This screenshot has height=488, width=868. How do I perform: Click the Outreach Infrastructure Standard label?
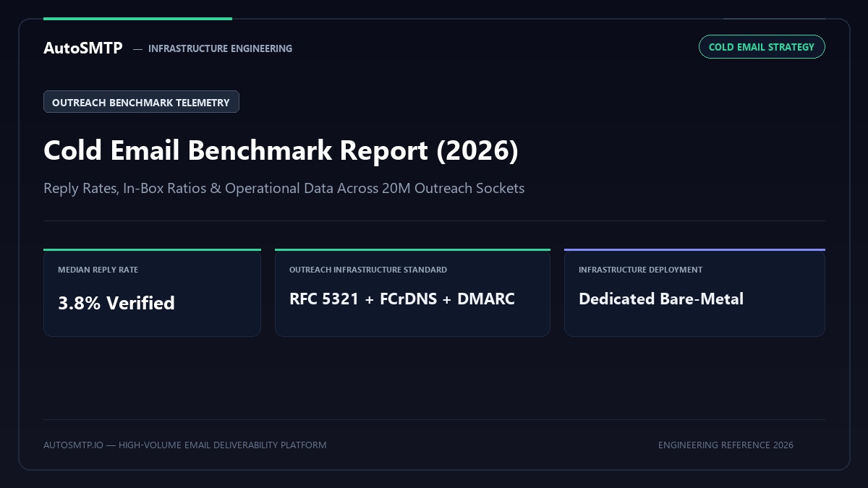pyautogui.click(x=368, y=270)
